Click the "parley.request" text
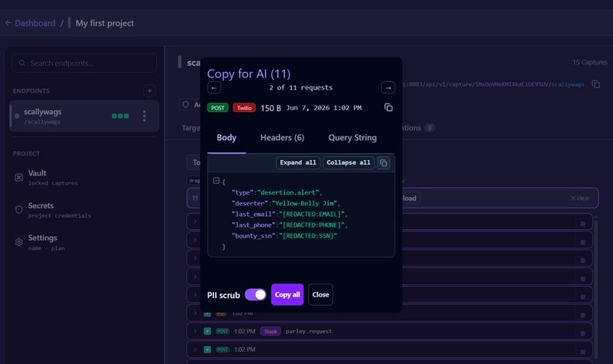Image resolution: width=613 pixels, height=364 pixels. [309, 331]
